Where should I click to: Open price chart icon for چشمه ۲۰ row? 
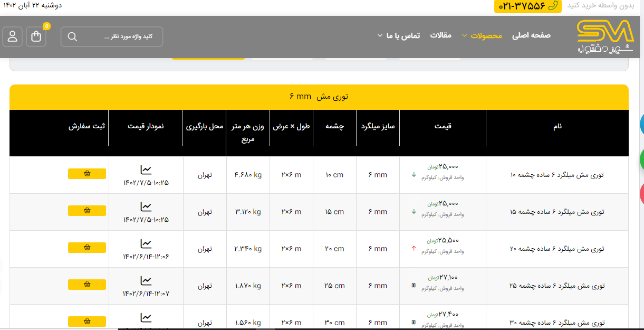[x=146, y=244]
